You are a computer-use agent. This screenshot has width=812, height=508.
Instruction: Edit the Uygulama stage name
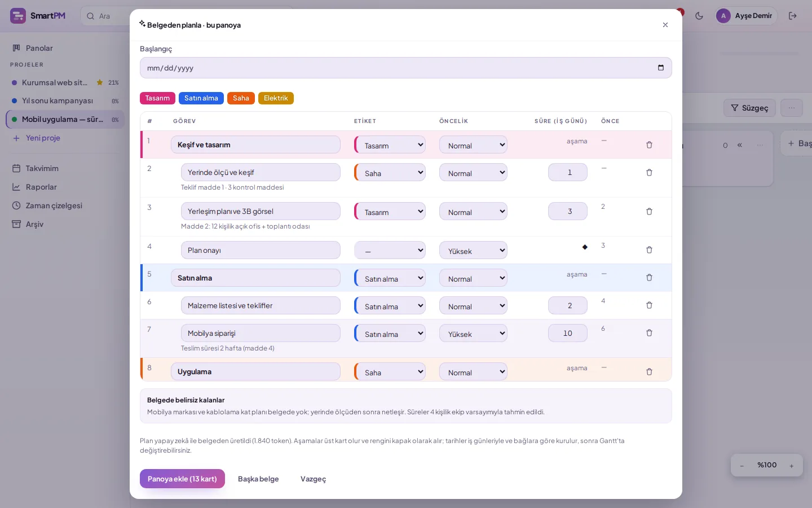coord(255,371)
